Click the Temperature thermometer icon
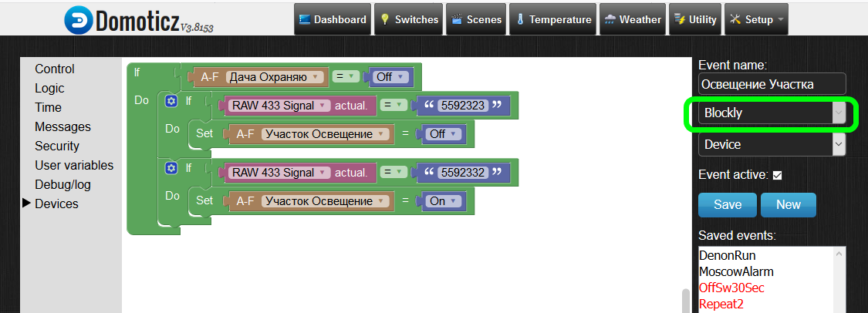868x313 pixels. (x=520, y=19)
